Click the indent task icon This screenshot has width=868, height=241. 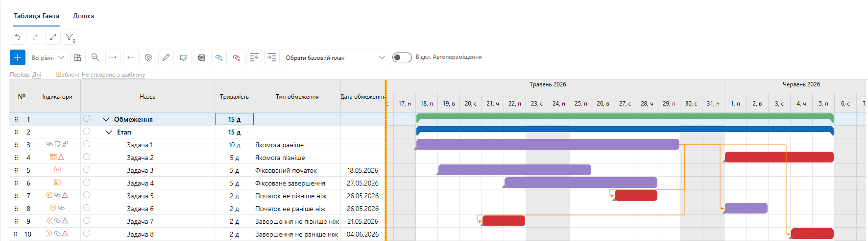coord(272,57)
